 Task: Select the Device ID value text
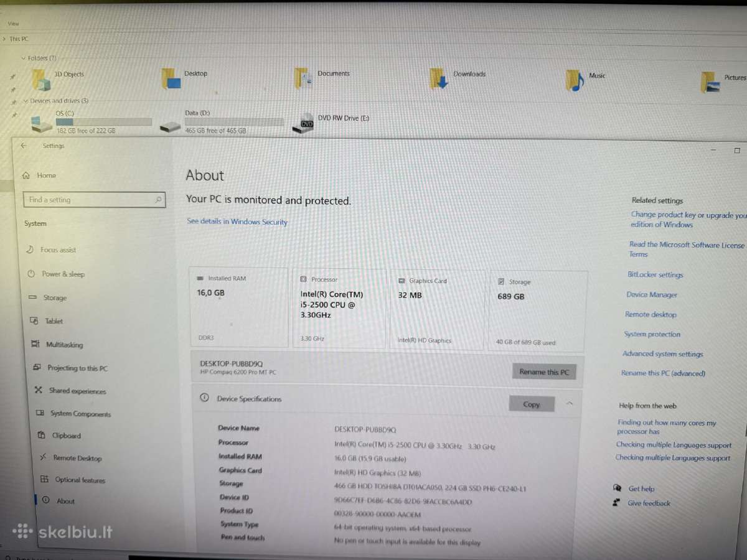[x=403, y=502]
